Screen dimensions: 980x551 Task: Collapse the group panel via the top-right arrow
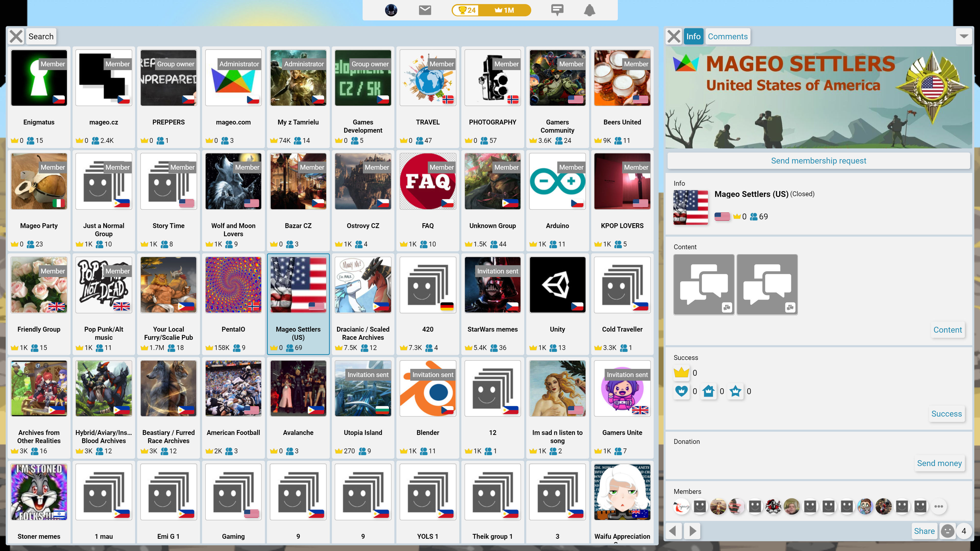click(x=964, y=36)
